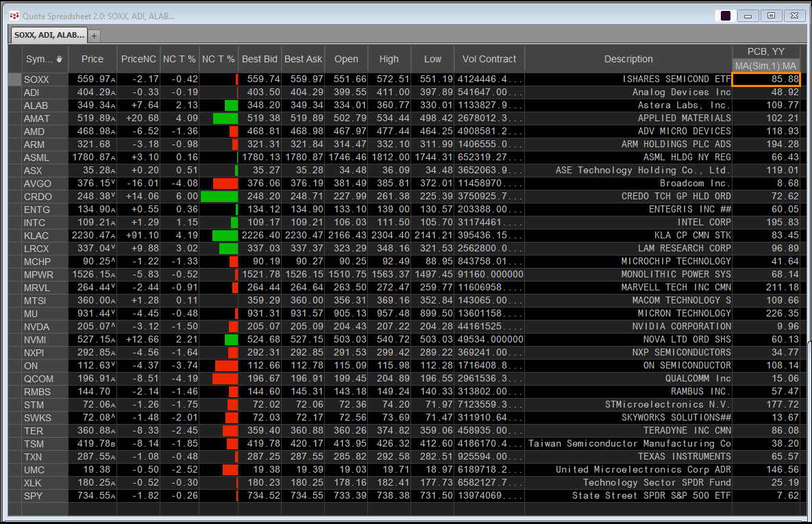812x524 pixels.
Task: Select the SOXX, ADI, ALAB tab
Action: pos(49,35)
